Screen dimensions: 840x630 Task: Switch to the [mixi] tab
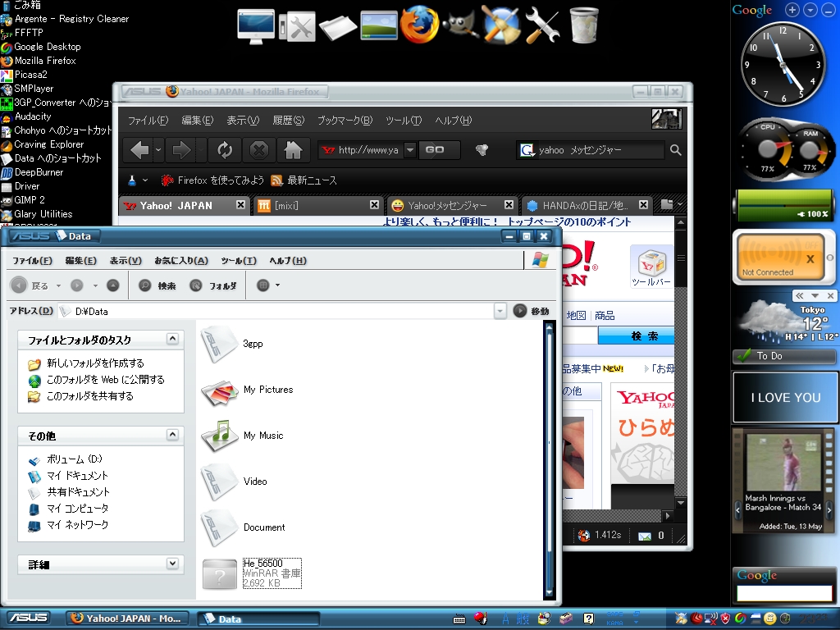pos(318,206)
